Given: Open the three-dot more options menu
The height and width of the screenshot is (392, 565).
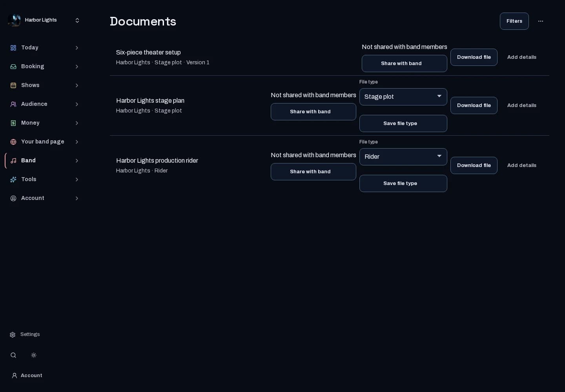Looking at the screenshot, I should click(541, 21).
